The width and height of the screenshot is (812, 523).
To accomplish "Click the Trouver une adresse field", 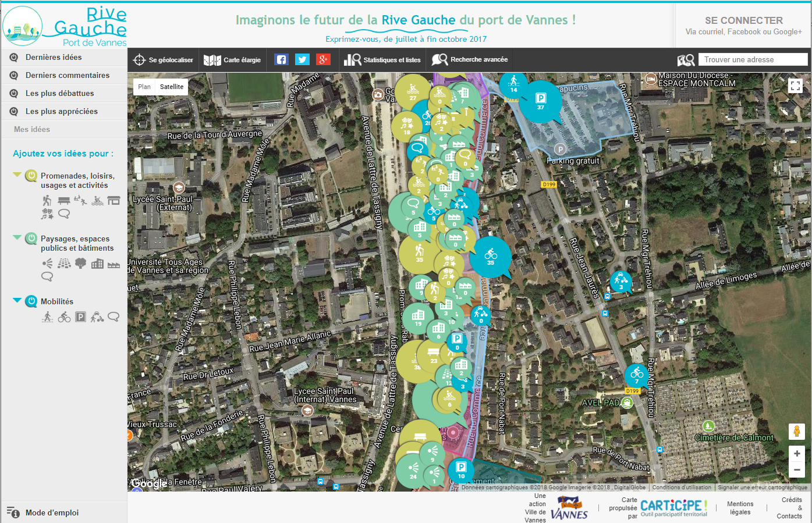I will pyautogui.click(x=753, y=59).
